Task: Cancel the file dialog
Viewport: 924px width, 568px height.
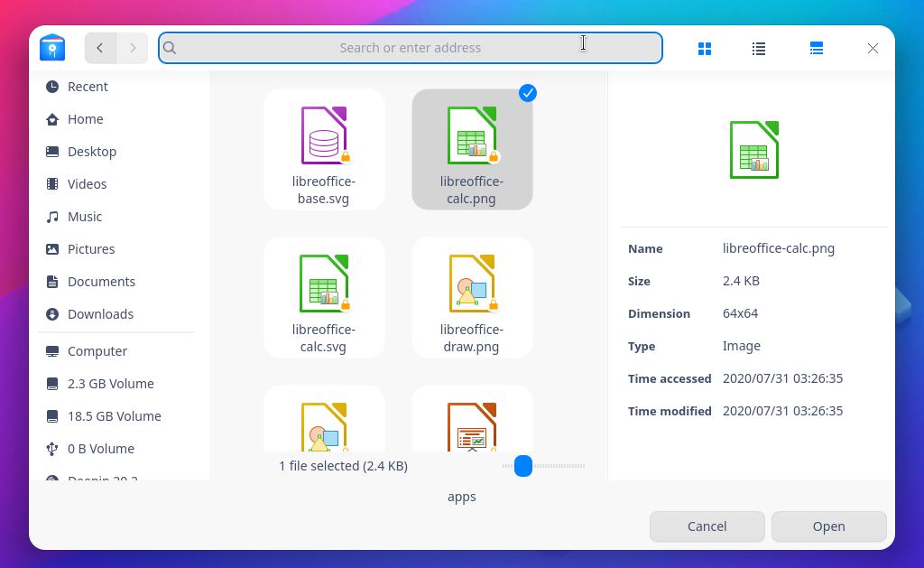Action: coord(707,526)
